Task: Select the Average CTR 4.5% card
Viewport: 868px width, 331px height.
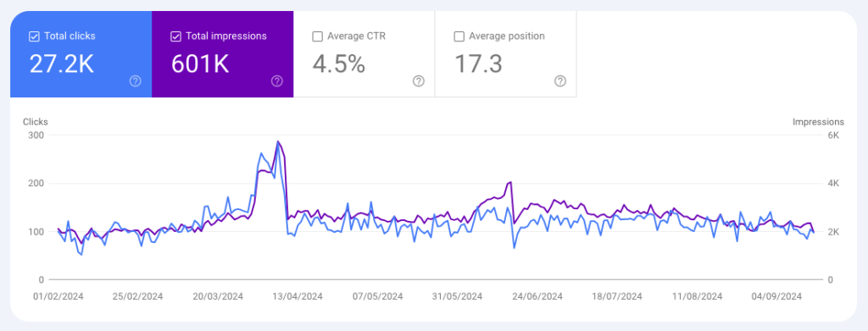Action: point(364,54)
